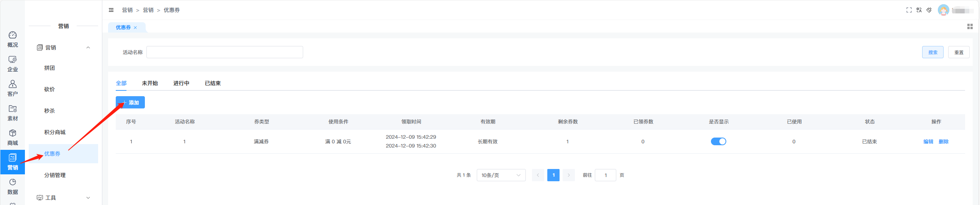Switch to the 进行中 tab
This screenshot has height=205, width=980.
[x=181, y=83]
